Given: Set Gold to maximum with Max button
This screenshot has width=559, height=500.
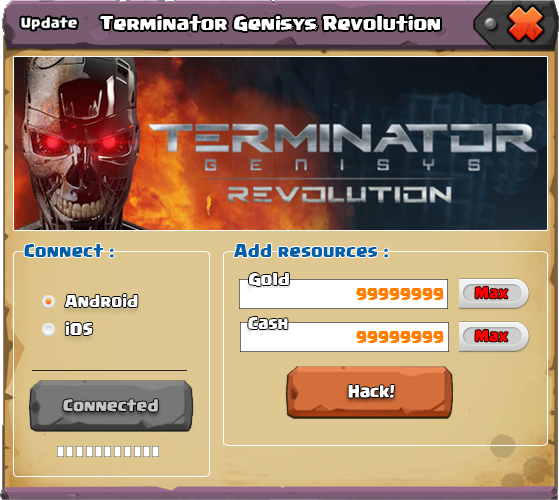Looking at the screenshot, I should coord(494,293).
